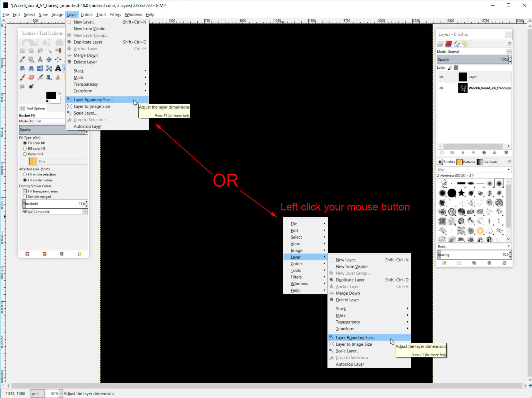Select the Select by Color tool

point(58,51)
